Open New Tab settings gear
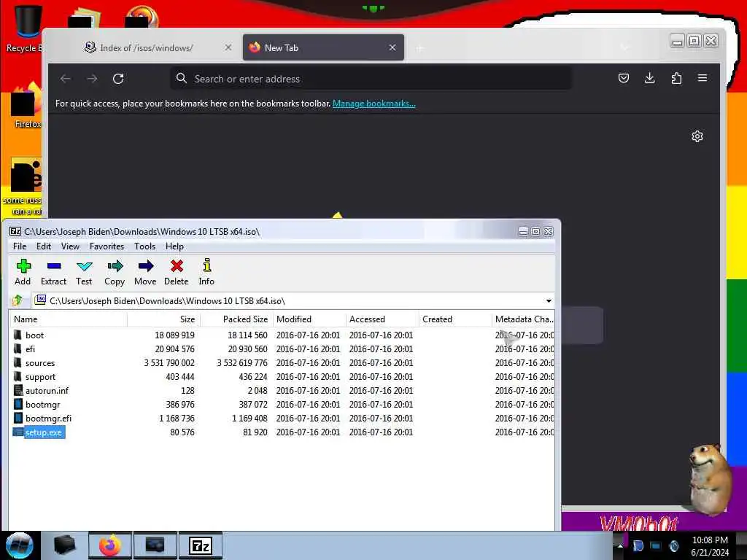This screenshot has height=560, width=747. [697, 136]
